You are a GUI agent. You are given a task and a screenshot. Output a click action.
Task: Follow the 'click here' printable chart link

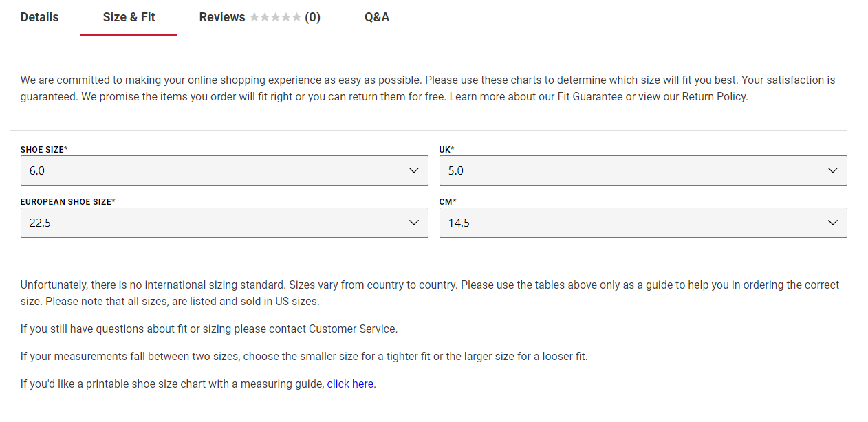point(350,384)
